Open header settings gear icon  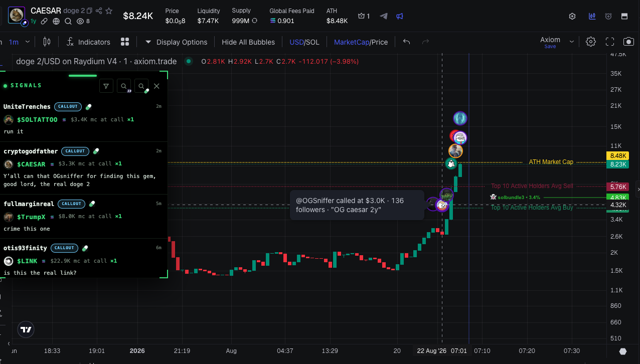[572, 16]
